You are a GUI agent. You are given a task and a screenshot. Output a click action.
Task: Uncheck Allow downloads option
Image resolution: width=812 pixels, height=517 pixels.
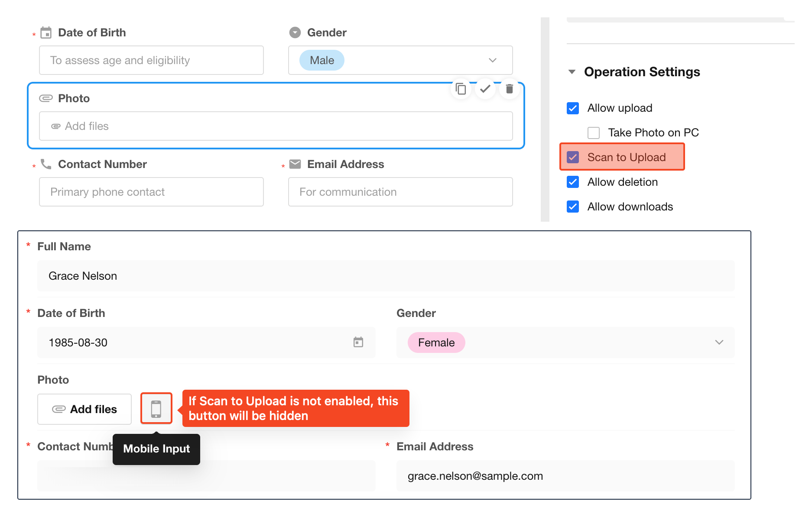573,207
